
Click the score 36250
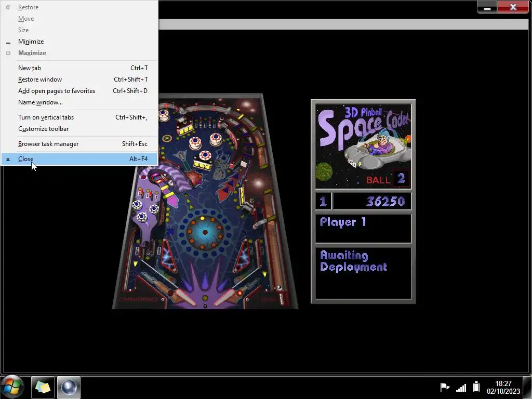coord(385,202)
